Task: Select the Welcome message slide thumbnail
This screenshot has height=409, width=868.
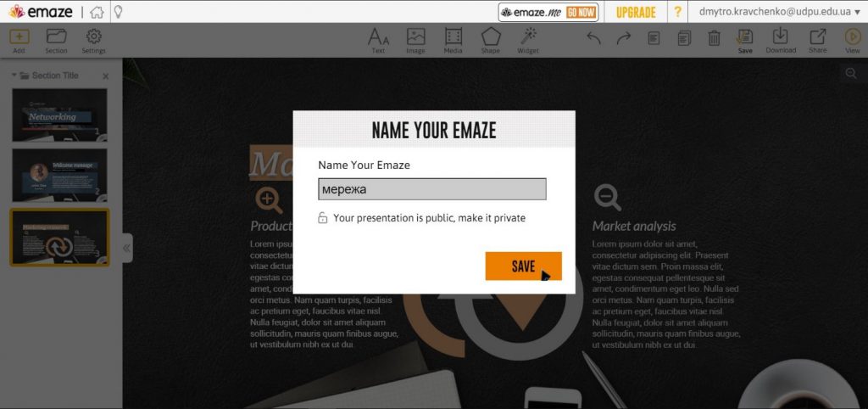Action: (60, 175)
